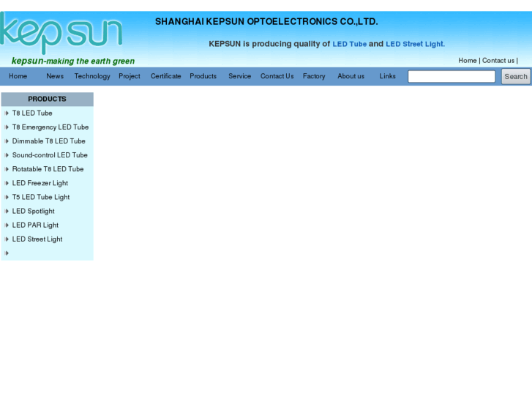
Task: Open the Links menu item
Action: point(387,76)
